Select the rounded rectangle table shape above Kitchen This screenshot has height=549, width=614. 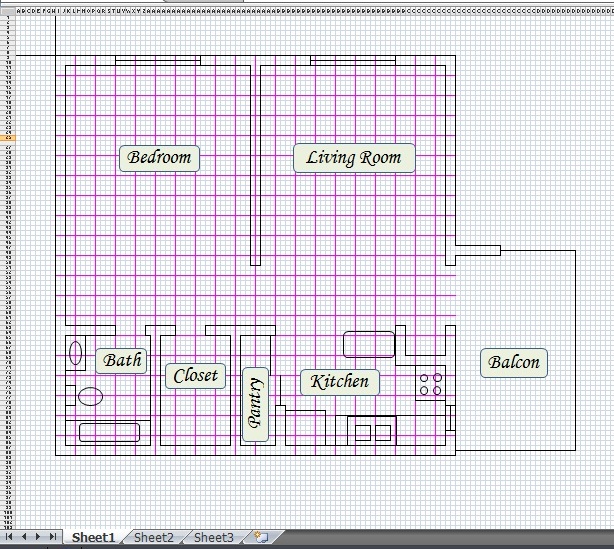[x=369, y=345]
